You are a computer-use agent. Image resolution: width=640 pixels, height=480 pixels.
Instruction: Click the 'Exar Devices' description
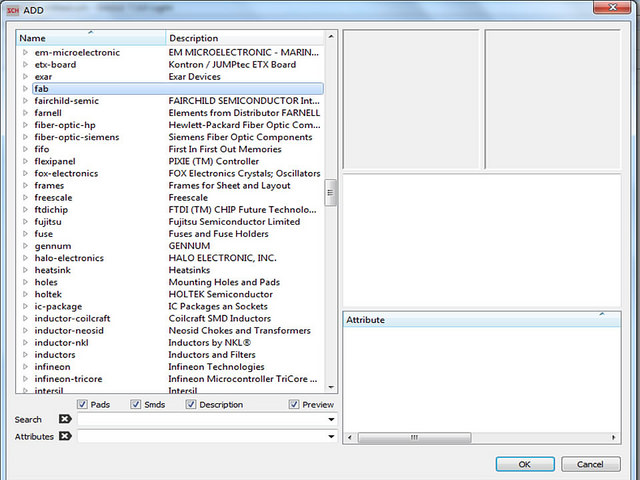(x=194, y=76)
